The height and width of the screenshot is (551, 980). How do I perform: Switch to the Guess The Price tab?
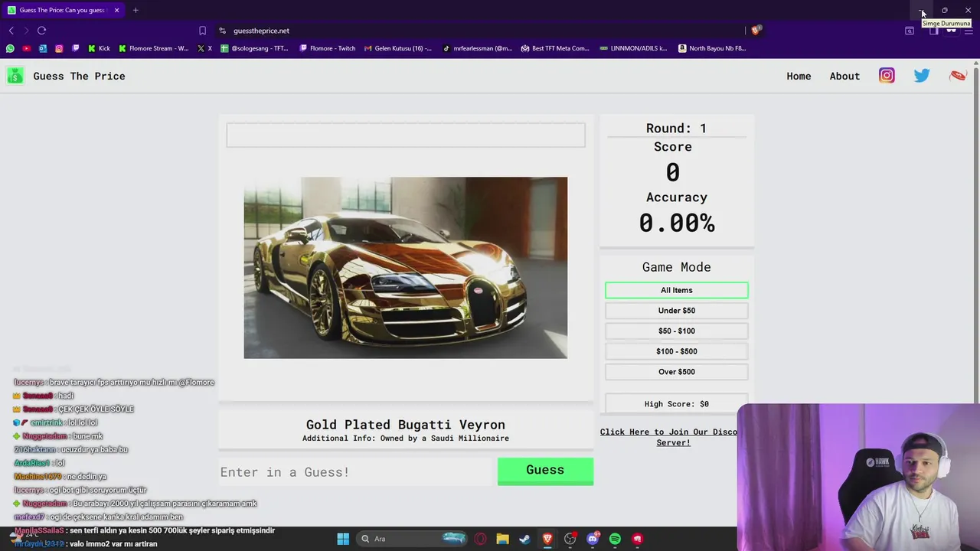[63, 10]
